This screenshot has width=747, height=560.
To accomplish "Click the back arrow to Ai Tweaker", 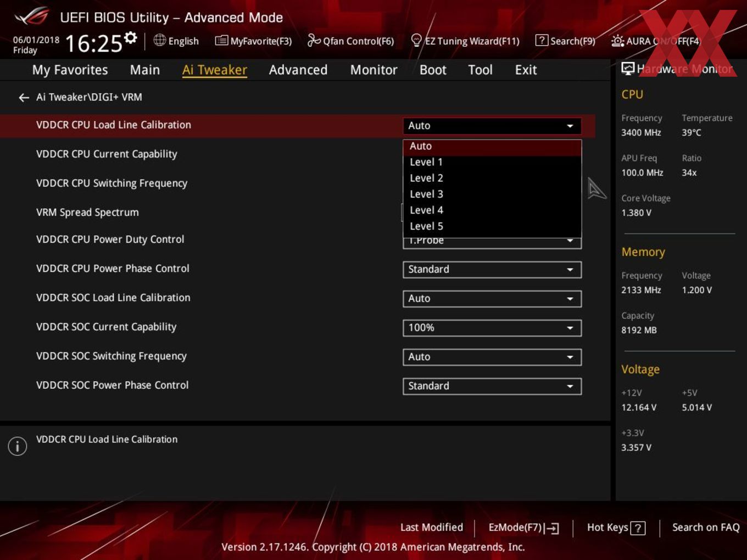I will 24,98.
